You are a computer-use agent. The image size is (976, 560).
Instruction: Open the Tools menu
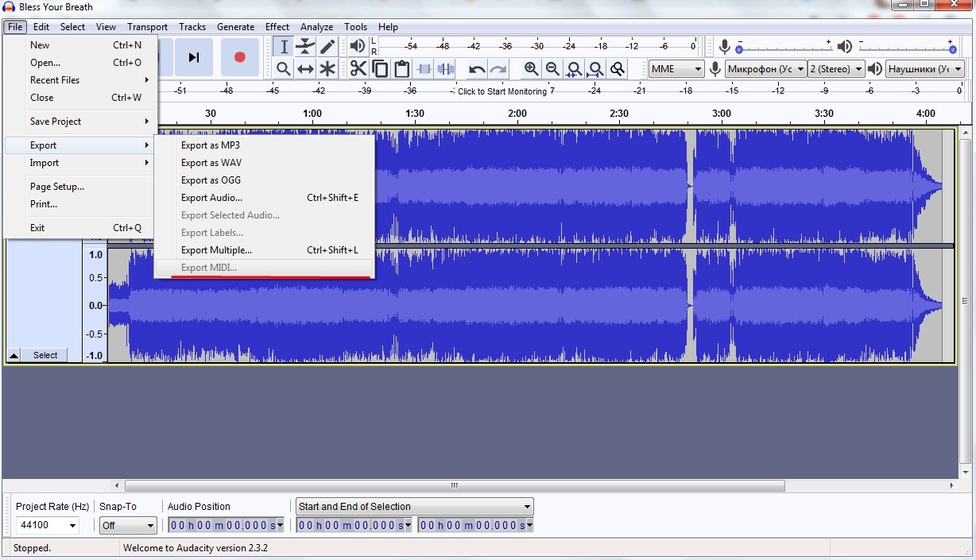pyautogui.click(x=356, y=27)
